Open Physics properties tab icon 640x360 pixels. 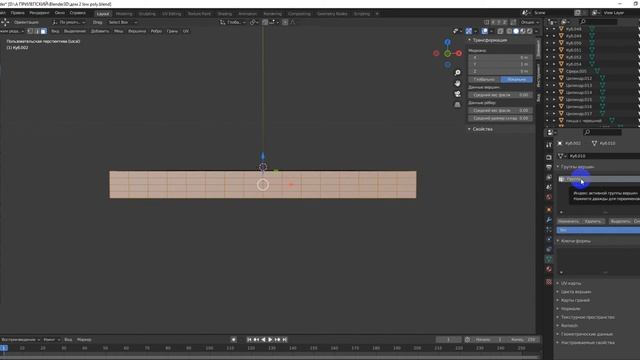pyautogui.click(x=549, y=240)
